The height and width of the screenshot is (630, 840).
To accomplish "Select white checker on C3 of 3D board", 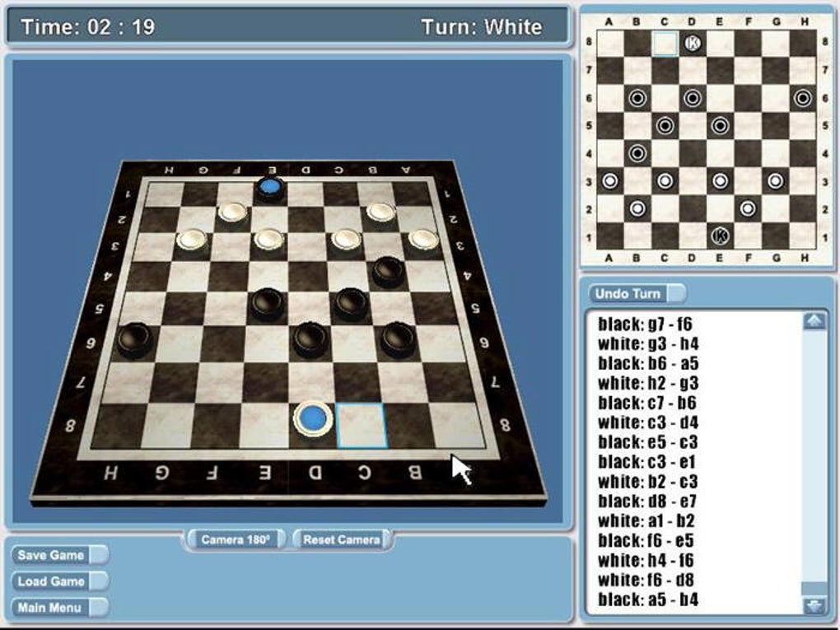I will click(346, 240).
